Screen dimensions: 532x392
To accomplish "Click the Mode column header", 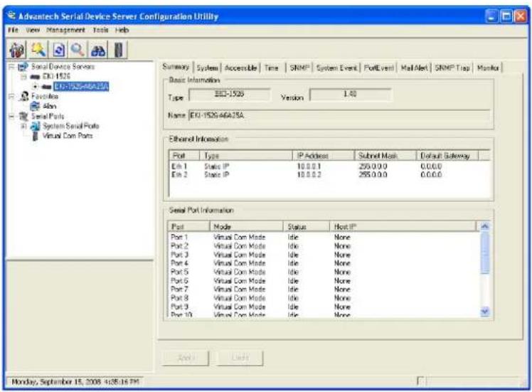I will (x=246, y=226).
